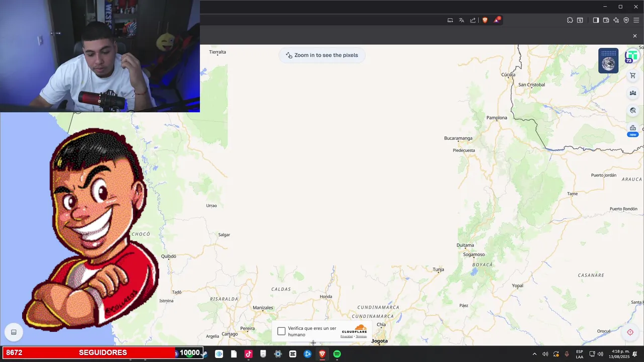Open the user profile avatar with level 73
The width and height of the screenshot is (644, 362).
pos(632,56)
